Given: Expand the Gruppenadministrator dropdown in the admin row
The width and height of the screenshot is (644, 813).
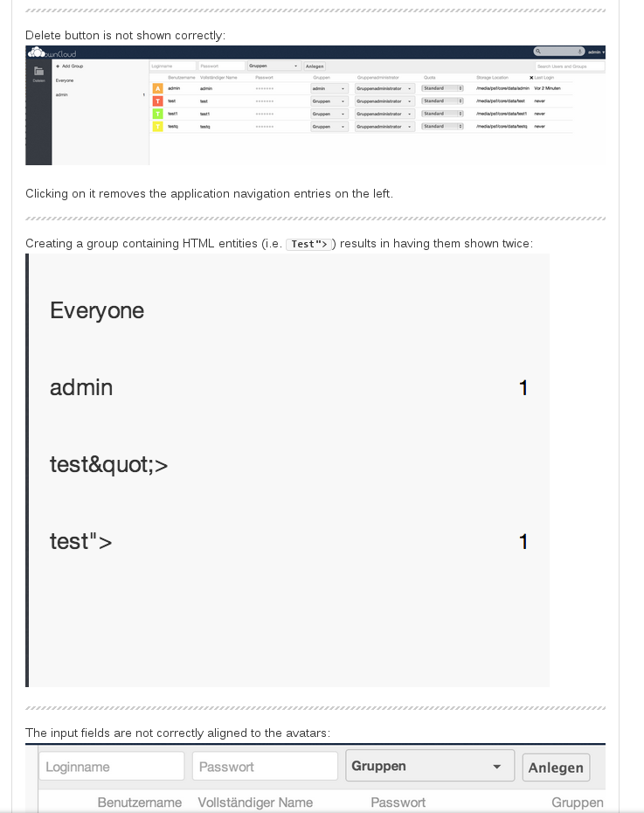Looking at the screenshot, I should click(x=384, y=88).
